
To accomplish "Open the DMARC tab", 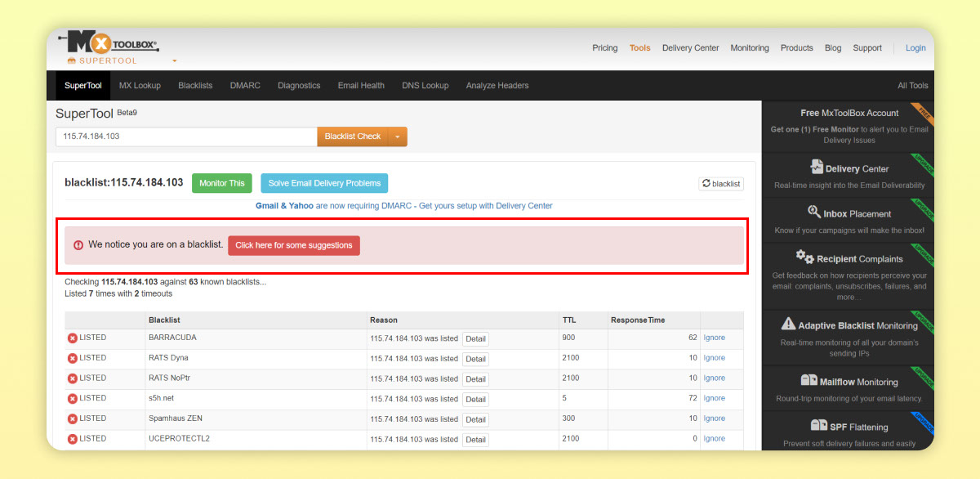I will point(245,85).
